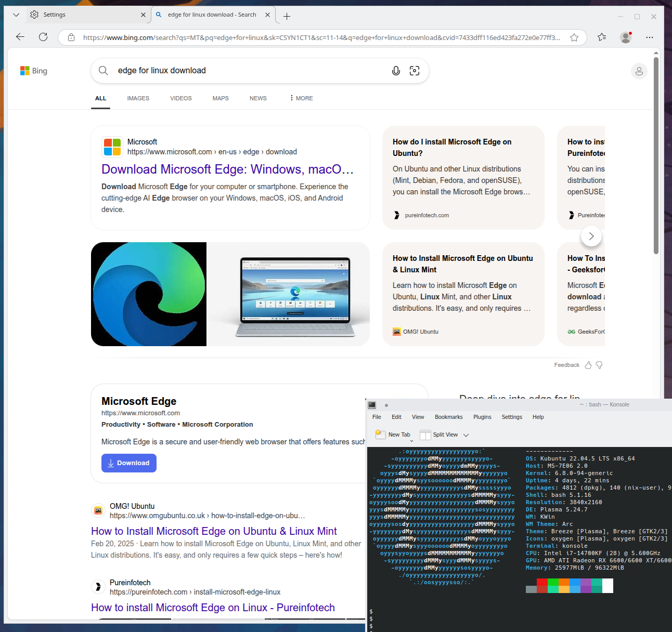The height and width of the screenshot is (632, 672).
Task: Open the Settings menu in Konsole
Action: tap(512, 417)
